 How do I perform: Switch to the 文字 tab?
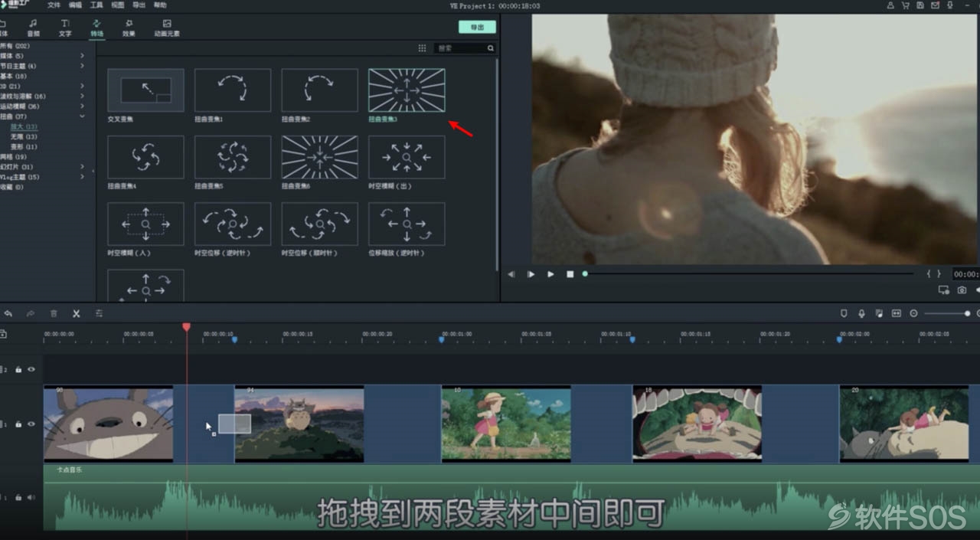point(65,28)
